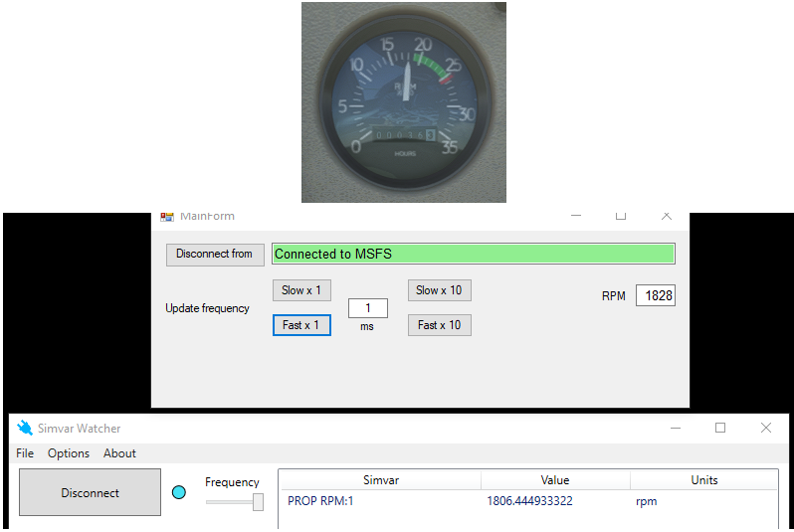This screenshot has height=532, width=794.
Task: Click the RPM value text box
Action: [655, 296]
